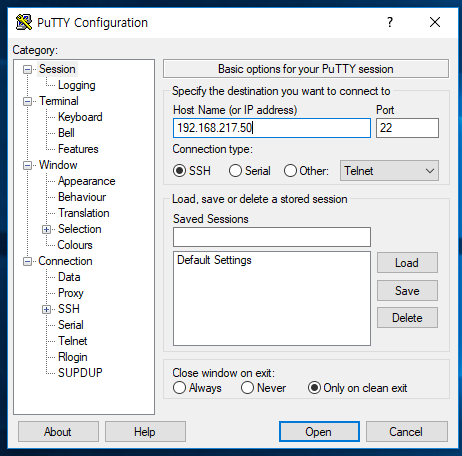Choose Never for close window on exit

pyautogui.click(x=247, y=388)
